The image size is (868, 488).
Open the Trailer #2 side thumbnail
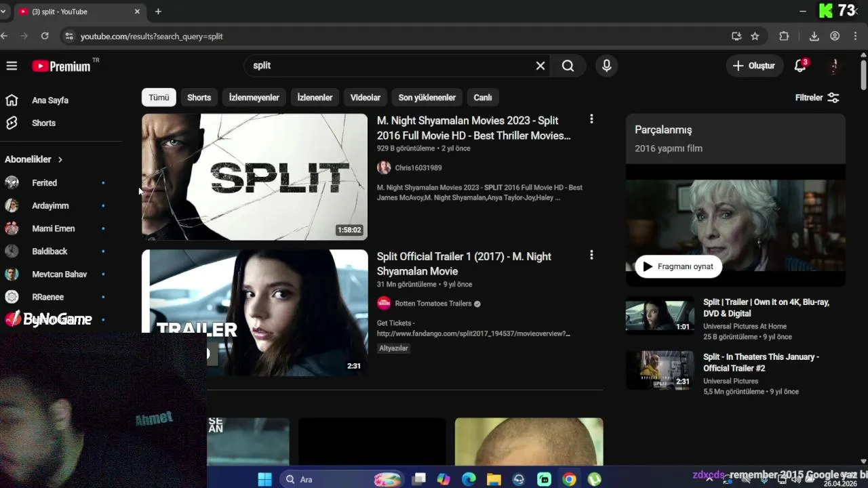pyautogui.click(x=660, y=370)
